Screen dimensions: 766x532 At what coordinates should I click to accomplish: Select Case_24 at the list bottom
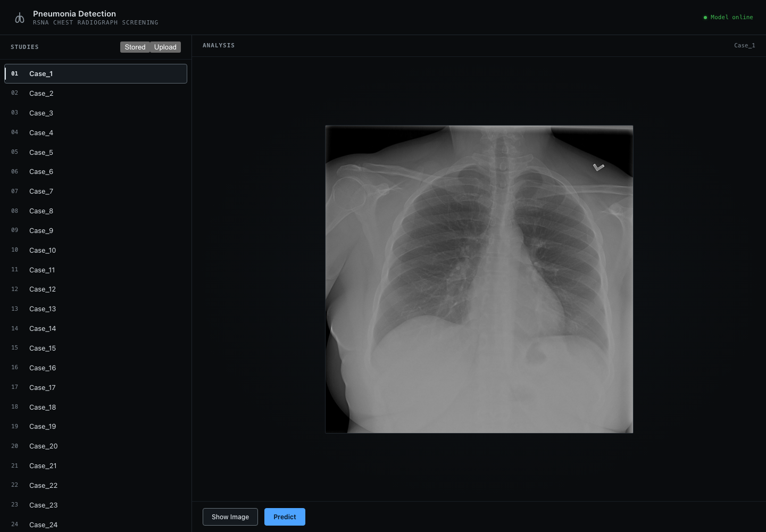(x=96, y=525)
